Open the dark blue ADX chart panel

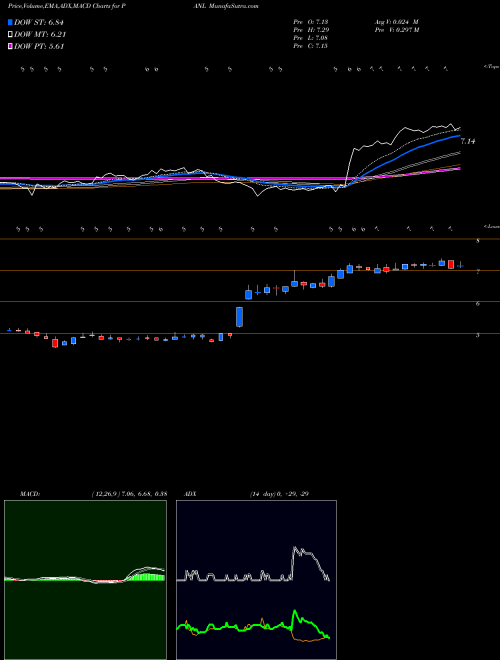256,580
